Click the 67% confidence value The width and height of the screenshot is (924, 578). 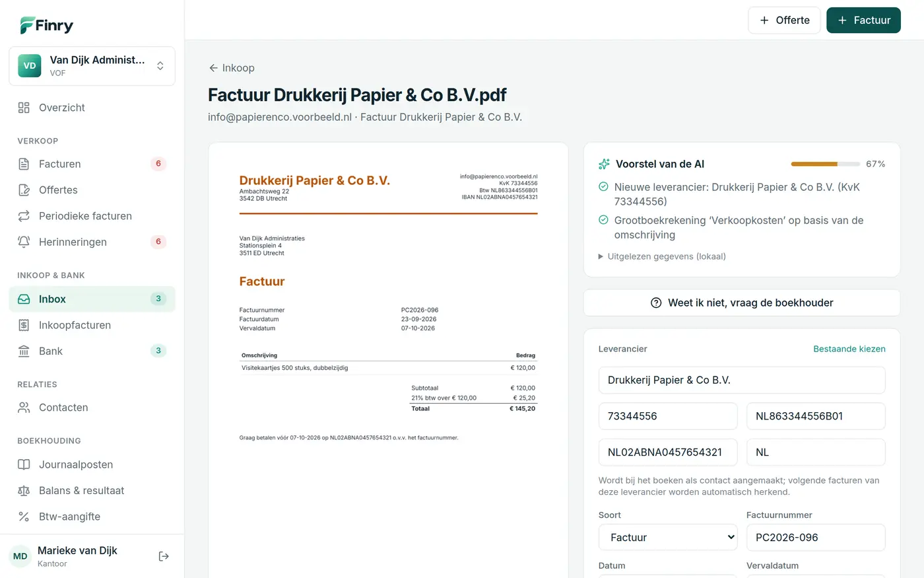(x=876, y=164)
